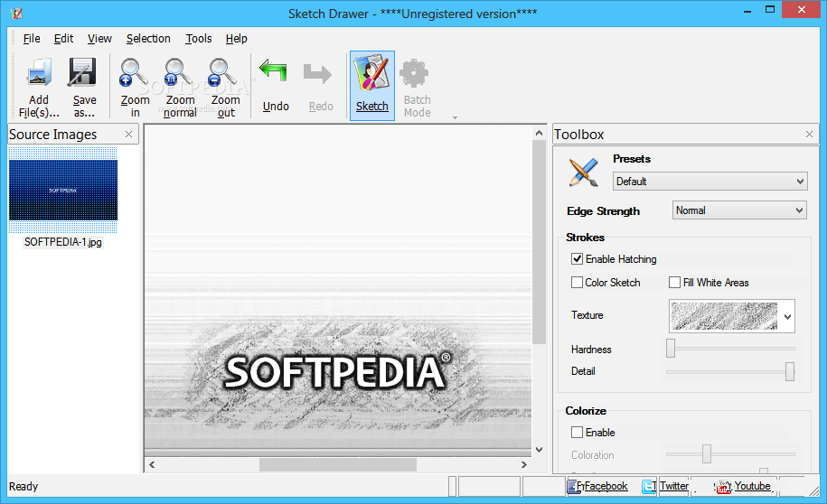Click the Youtube icon in status bar
The height and width of the screenshot is (504, 827).
723,487
